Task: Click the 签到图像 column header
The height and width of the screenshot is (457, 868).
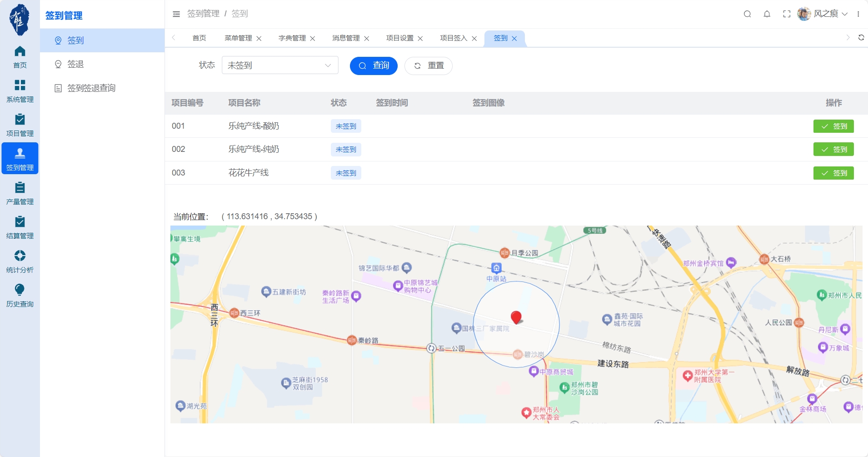Action: coord(489,103)
